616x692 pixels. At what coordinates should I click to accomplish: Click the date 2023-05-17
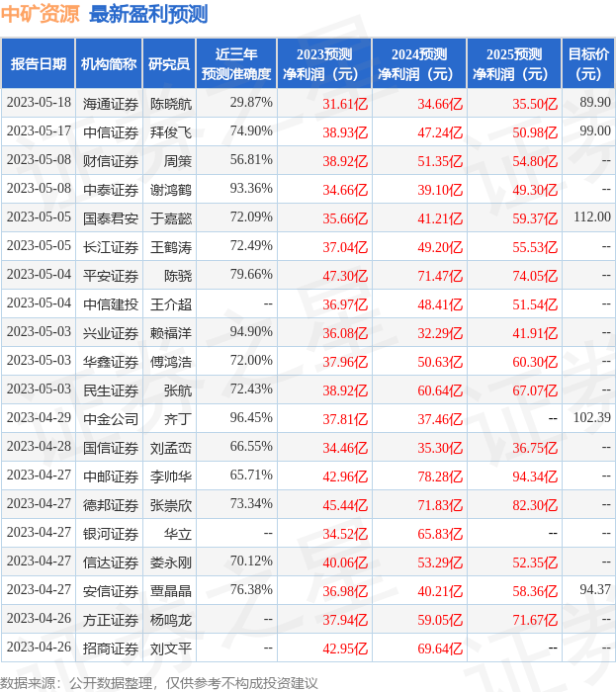[x=39, y=130]
